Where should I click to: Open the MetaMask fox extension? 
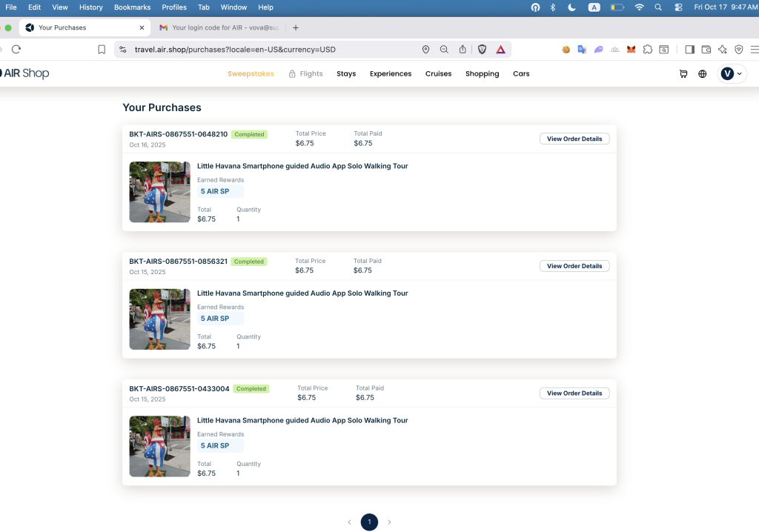[x=631, y=50]
